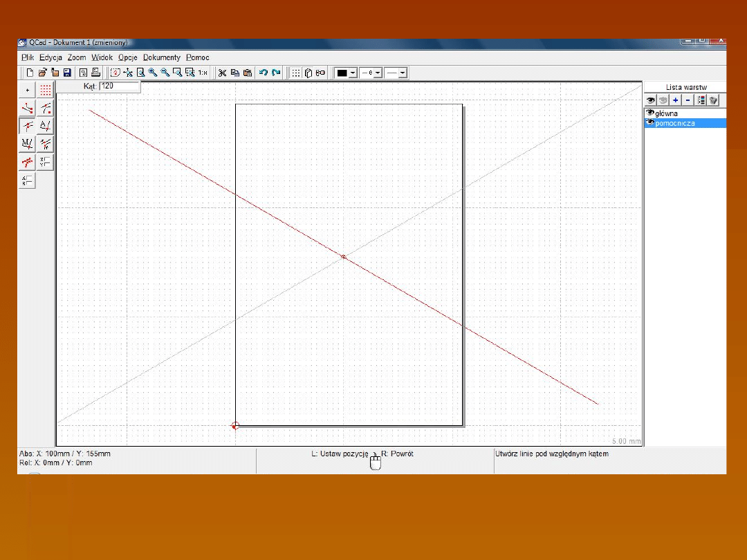Click the black color swatch
747x560 pixels.
[342, 73]
